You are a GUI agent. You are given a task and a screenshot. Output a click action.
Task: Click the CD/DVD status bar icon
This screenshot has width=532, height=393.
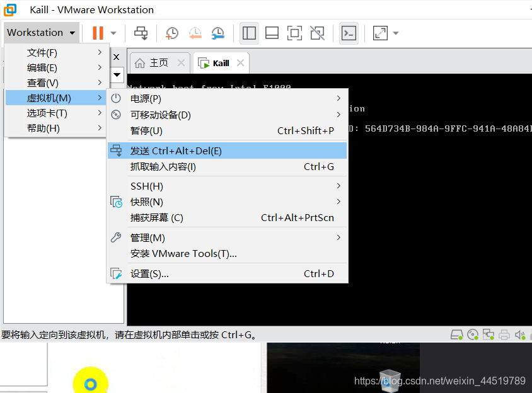pos(473,335)
